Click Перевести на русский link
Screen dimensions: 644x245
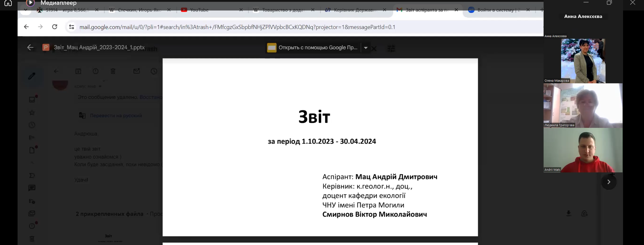(116, 116)
